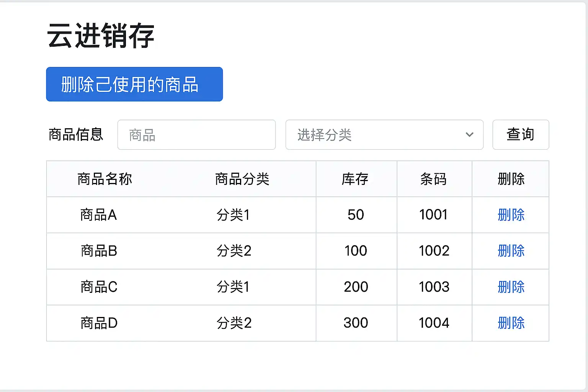Remove 商品D via its 删除 link
This screenshot has height=392, width=588.
(x=511, y=323)
